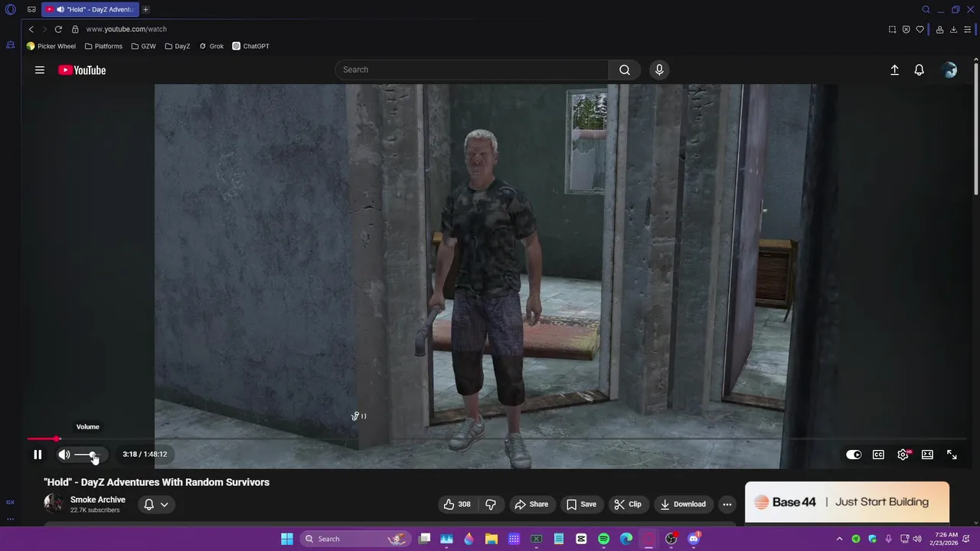Open the Create upload icon
Screen dimensions: 980x551
tap(894, 70)
